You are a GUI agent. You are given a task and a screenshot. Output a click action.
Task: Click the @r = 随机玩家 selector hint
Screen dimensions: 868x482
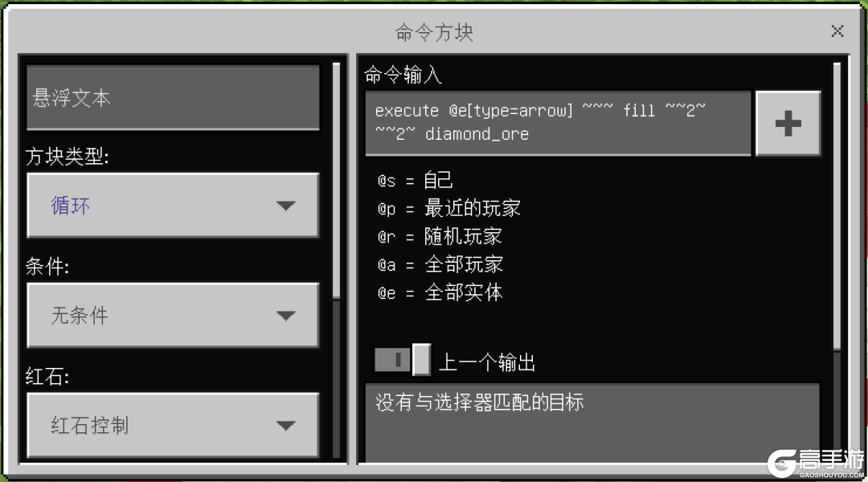pyautogui.click(x=440, y=237)
